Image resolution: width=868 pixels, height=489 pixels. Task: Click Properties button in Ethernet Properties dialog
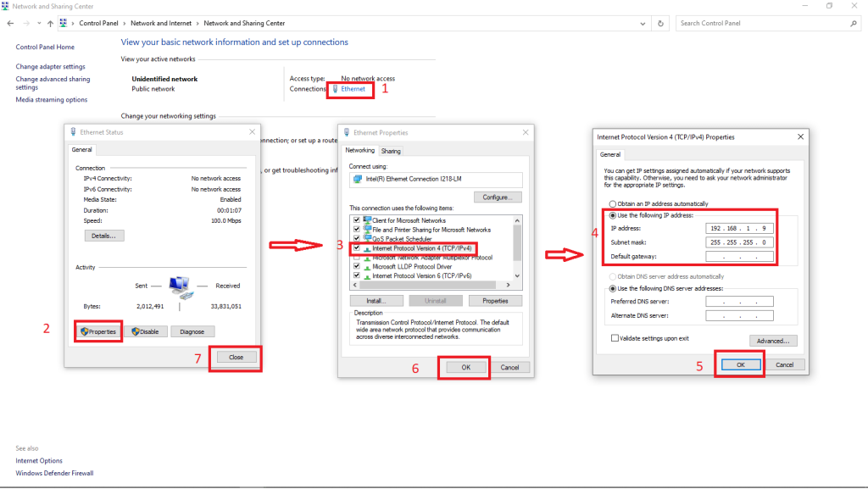pos(495,301)
